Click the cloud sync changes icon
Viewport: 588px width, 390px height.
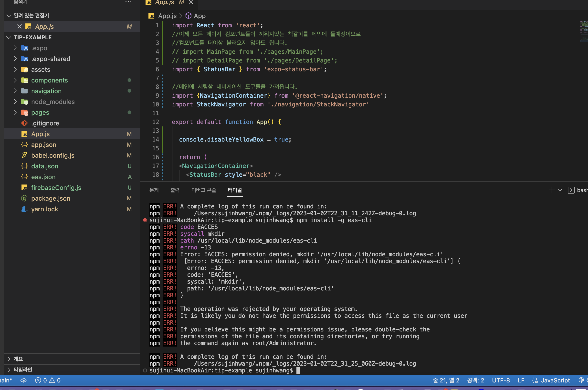coord(24,380)
